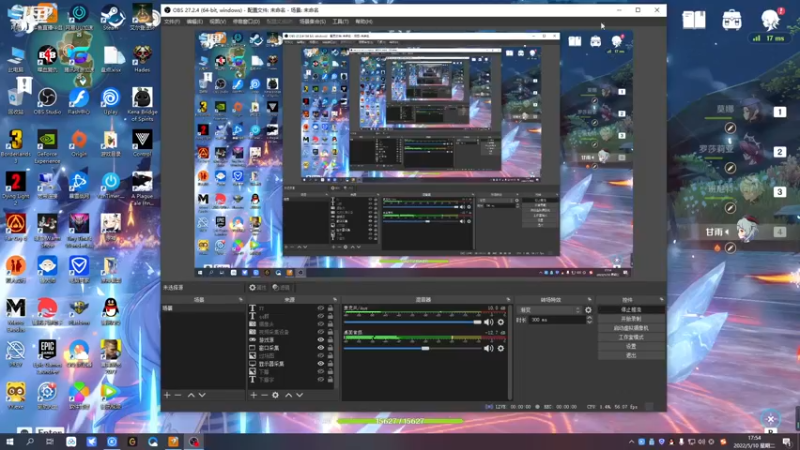Screen dimensions: 800x450
Task: Open mic/Aux audio track gear settings
Action: [501, 322]
